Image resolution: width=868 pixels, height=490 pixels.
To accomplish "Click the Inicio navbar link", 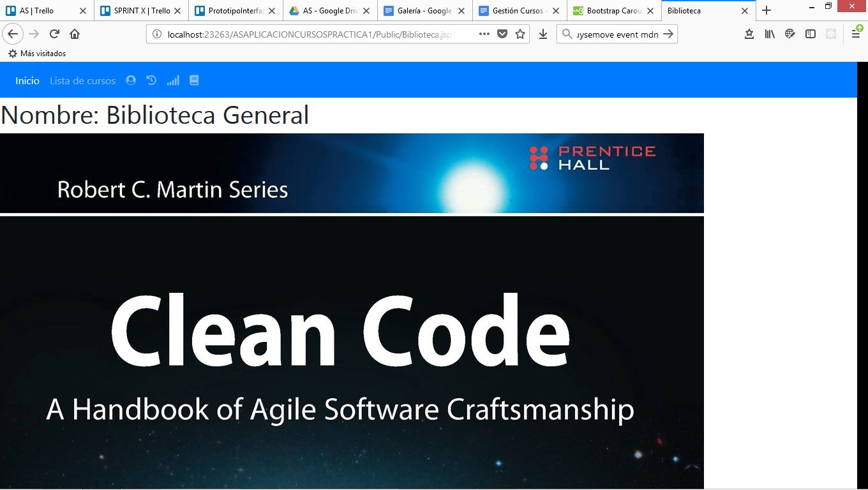I will 27,80.
